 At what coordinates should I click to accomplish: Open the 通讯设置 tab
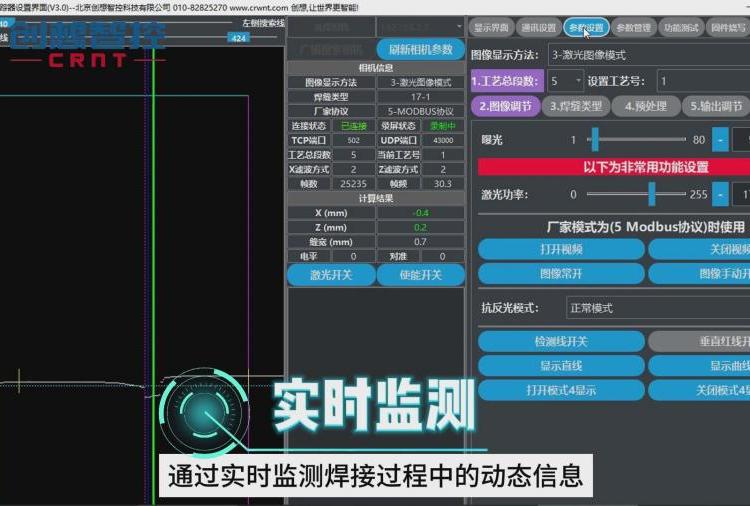click(x=538, y=27)
